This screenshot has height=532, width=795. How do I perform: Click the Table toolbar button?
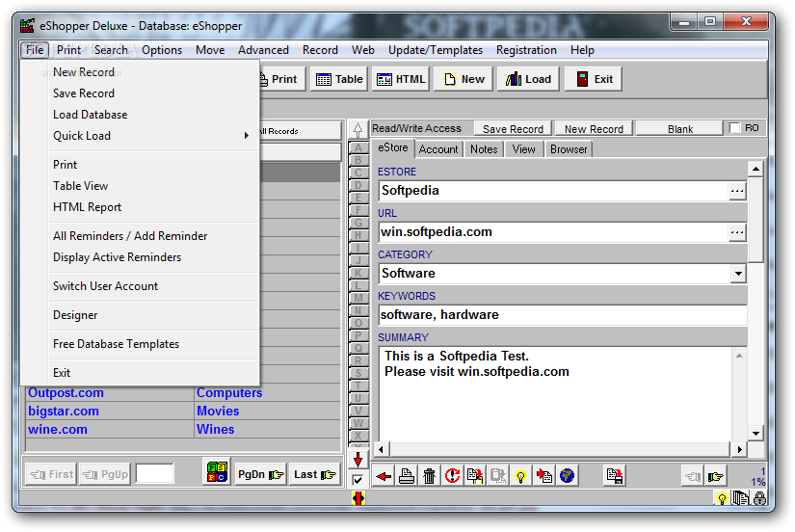[x=340, y=79]
